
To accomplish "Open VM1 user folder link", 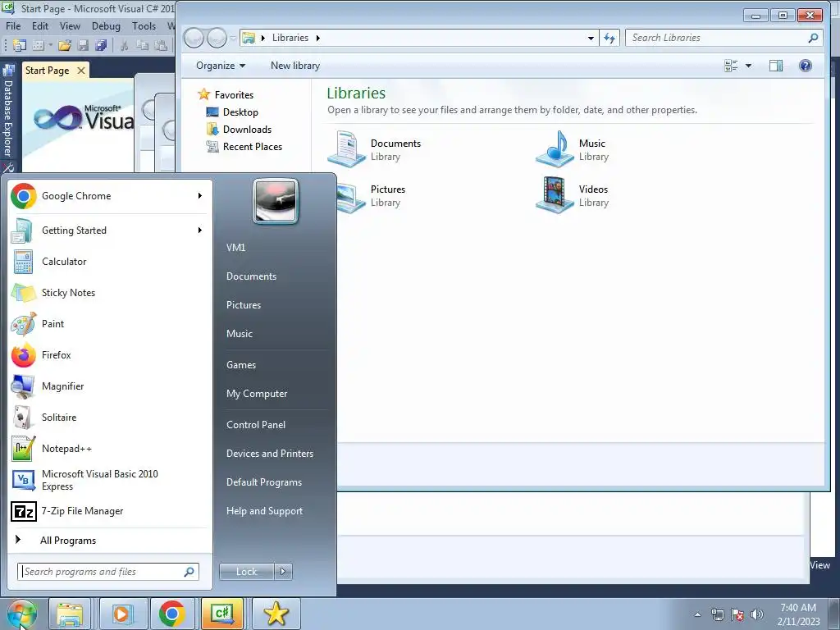I will coord(235,248).
